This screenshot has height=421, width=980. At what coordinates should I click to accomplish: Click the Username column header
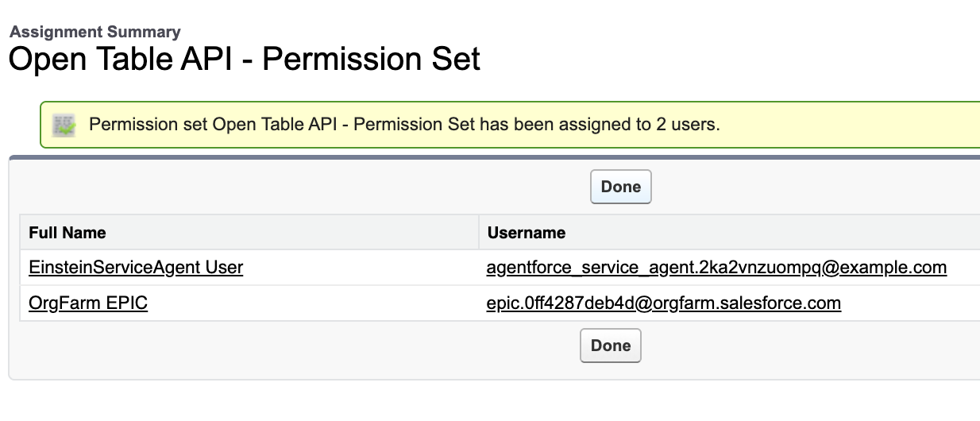[x=527, y=233]
